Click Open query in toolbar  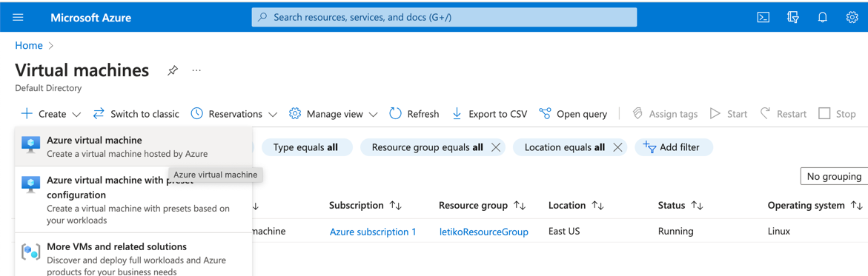pyautogui.click(x=573, y=114)
